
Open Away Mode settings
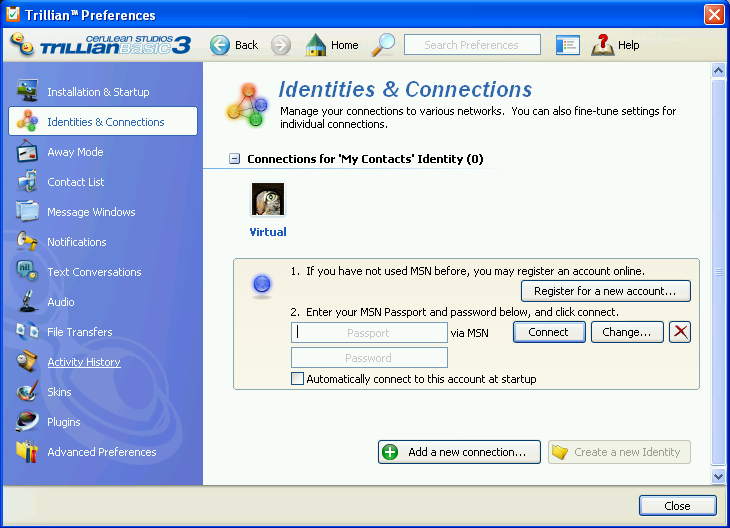tap(75, 152)
